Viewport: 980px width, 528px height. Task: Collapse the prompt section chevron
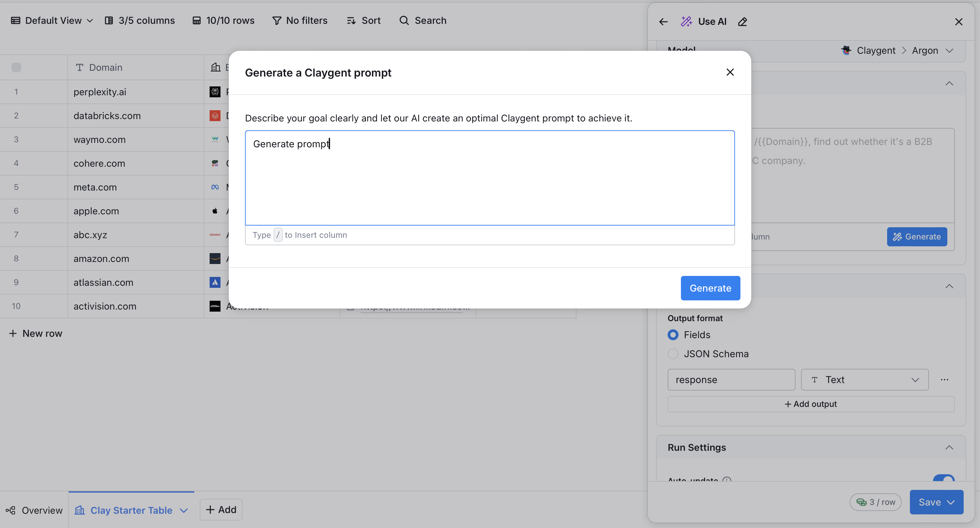pos(949,83)
